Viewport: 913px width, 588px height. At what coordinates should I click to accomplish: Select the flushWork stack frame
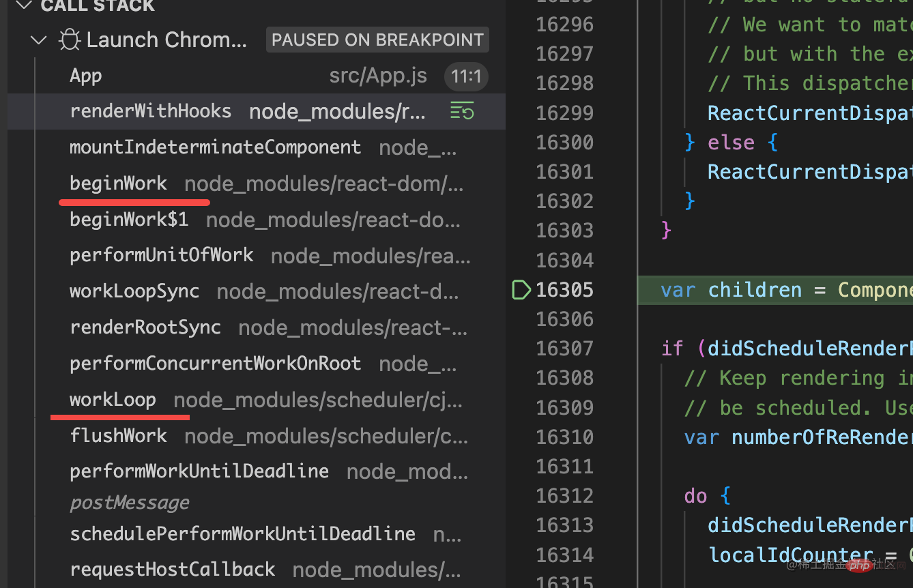(x=257, y=436)
